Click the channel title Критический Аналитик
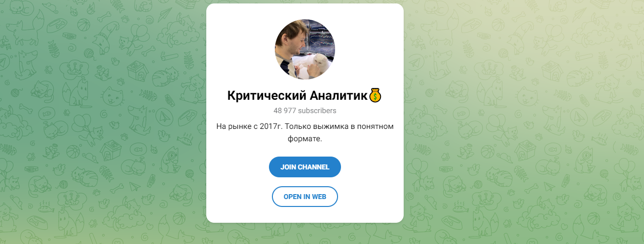 [x=298, y=95]
